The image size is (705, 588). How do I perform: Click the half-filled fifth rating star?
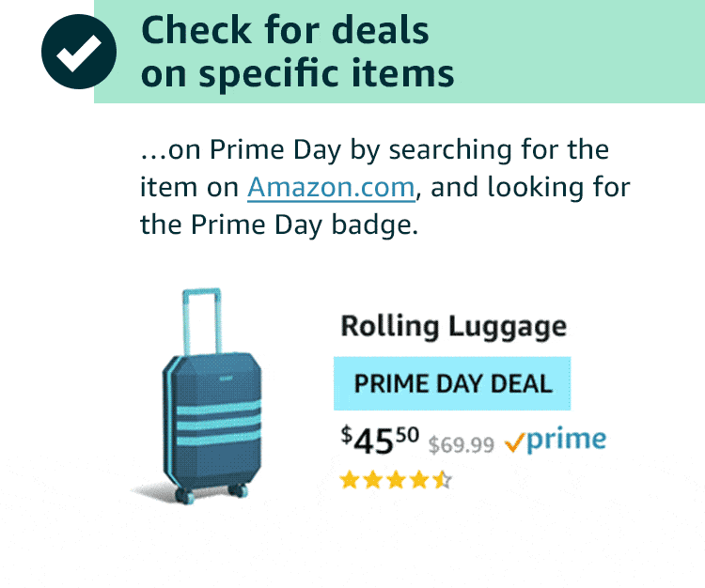[x=443, y=480]
